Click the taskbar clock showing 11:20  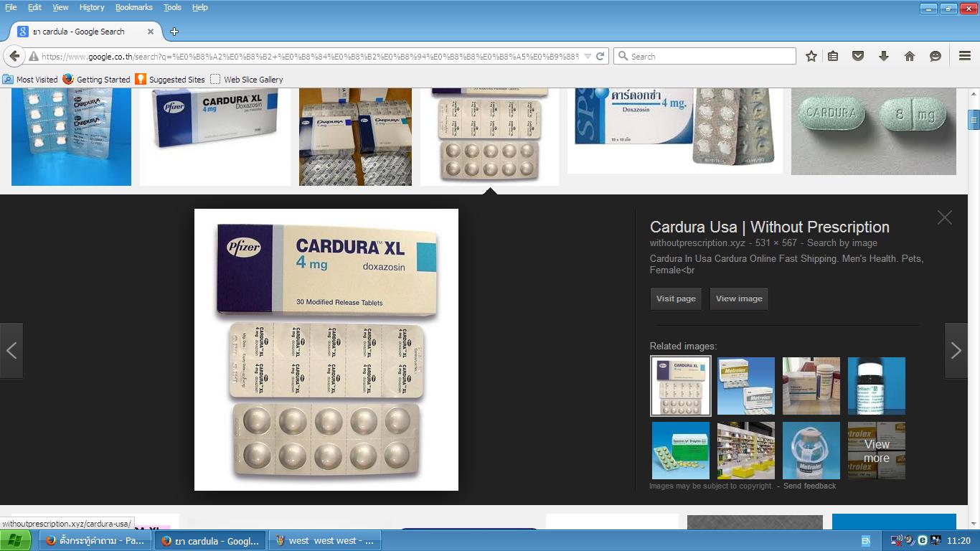[x=958, y=541]
